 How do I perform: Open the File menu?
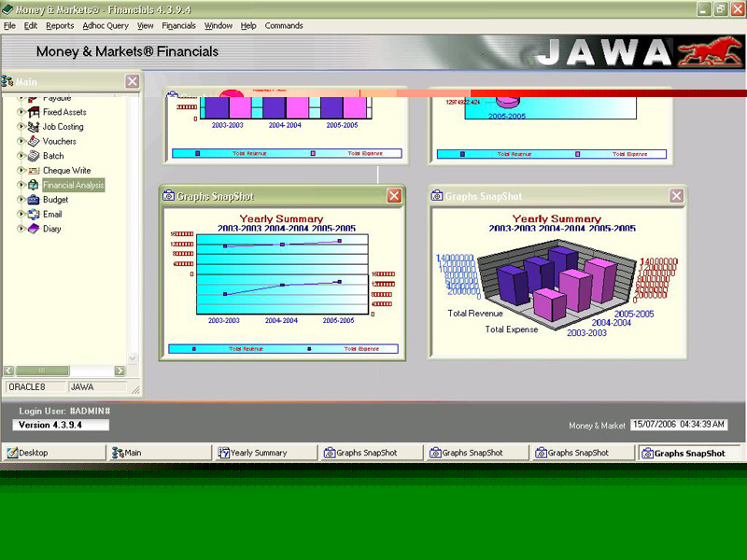point(9,26)
